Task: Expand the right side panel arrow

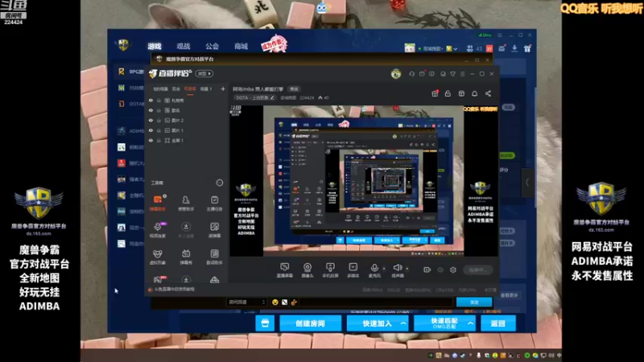Action: pos(527,183)
